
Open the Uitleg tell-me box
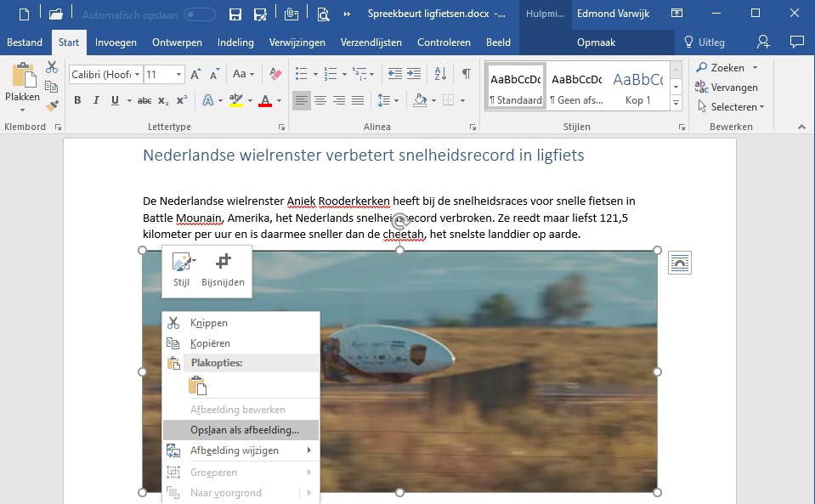pyautogui.click(x=704, y=42)
